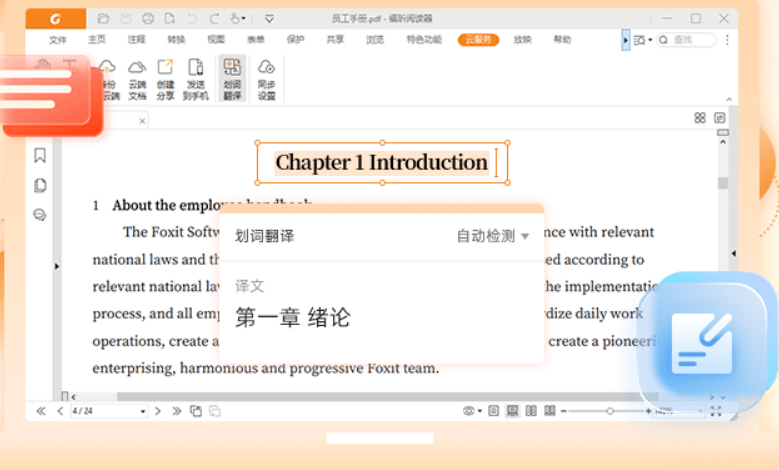Click the undo arrow in quick toolbar

191,18
